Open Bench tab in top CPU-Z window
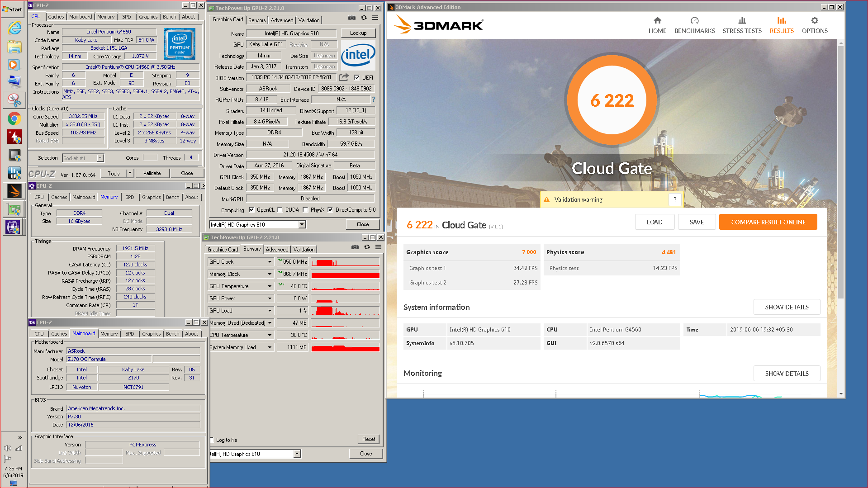The width and height of the screenshot is (868, 488). click(x=170, y=17)
